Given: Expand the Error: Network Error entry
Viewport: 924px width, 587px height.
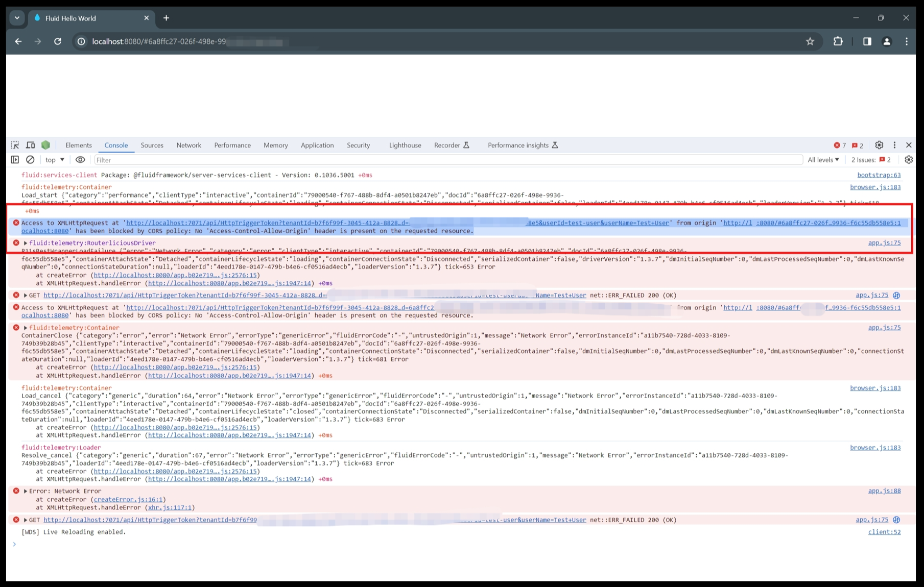Looking at the screenshot, I should 25,491.
